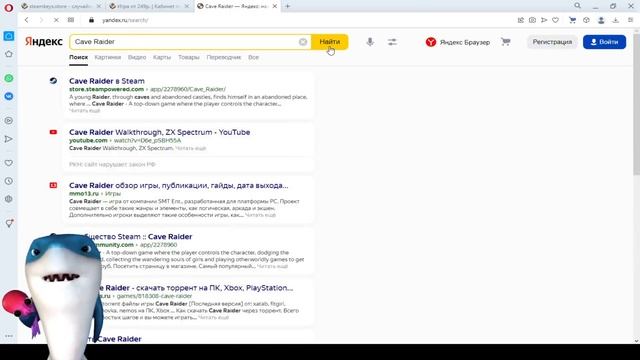The height and width of the screenshot is (360, 640).
Task: Open the Opera main menu logo
Action: coord(9,8)
